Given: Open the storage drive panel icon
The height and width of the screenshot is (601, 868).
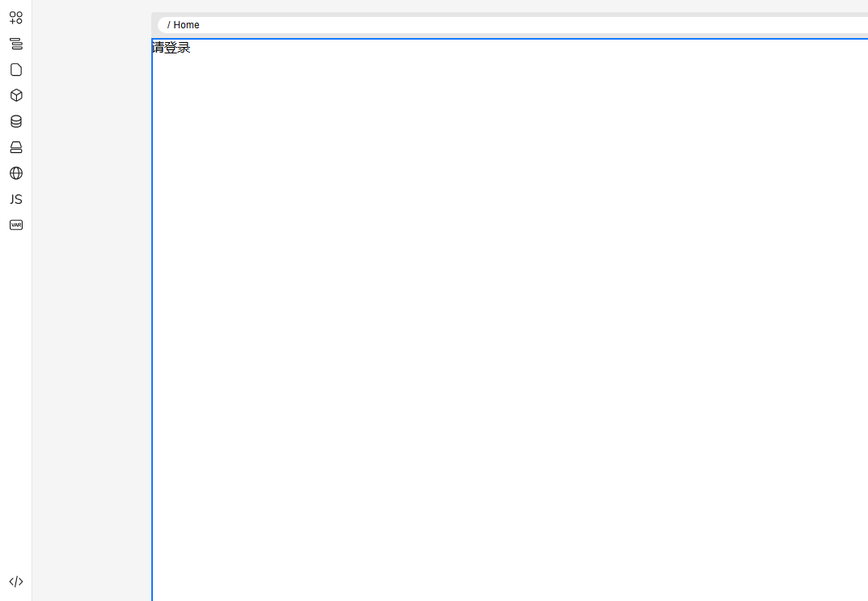Looking at the screenshot, I should tap(16, 147).
